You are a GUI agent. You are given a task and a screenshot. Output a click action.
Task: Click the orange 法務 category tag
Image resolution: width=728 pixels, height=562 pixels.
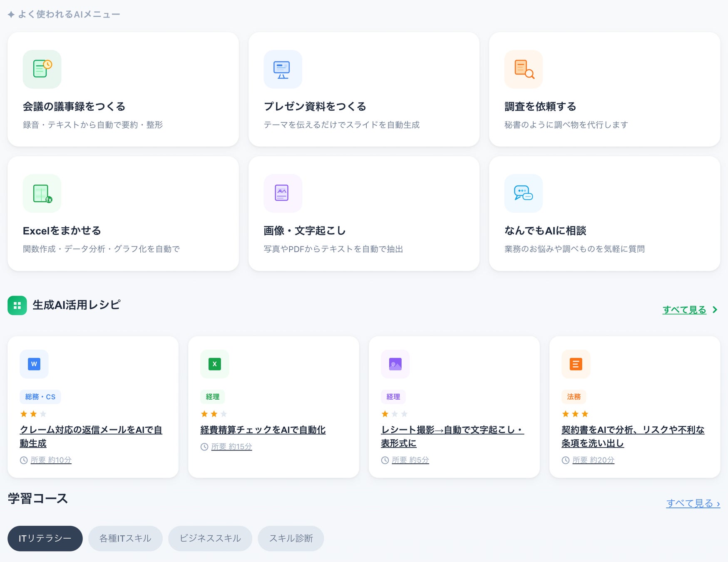(x=574, y=397)
